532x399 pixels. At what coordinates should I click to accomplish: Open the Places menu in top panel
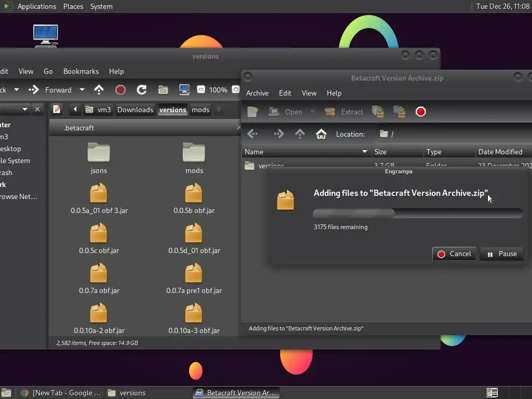click(73, 6)
